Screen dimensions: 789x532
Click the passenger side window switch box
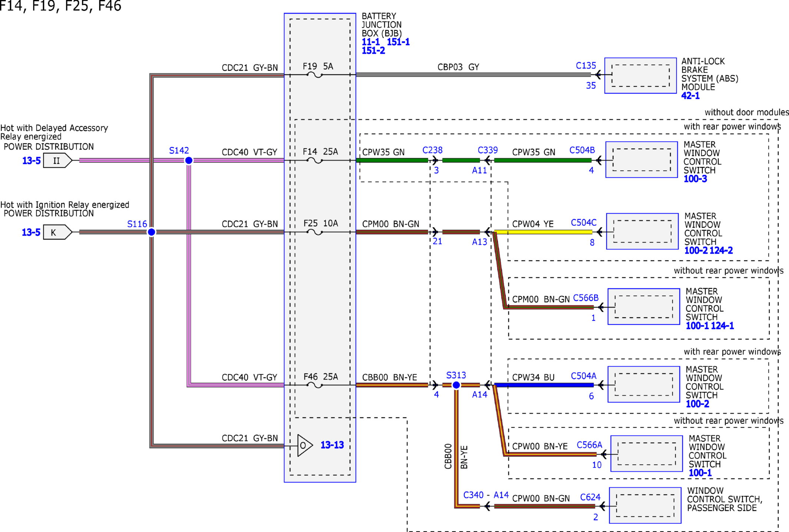click(645, 505)
